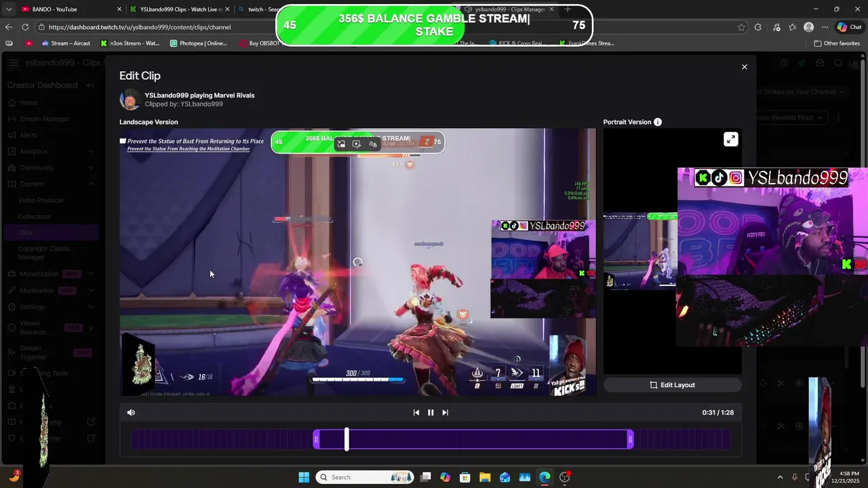Open Copilot app on taskbar
Image resolution: width=868 pixels, height=488 pixels.
445,477
